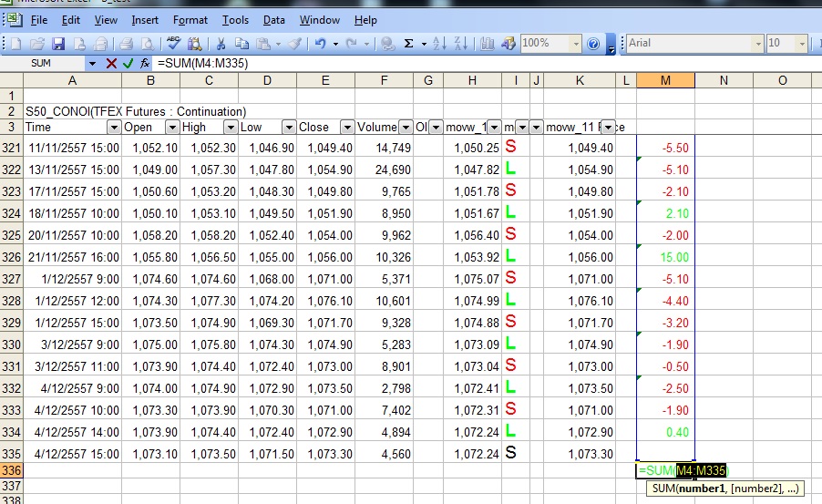Open the High column filter dropdown
822x504 pixels.
pyautogui.click(x=231, y=128)
